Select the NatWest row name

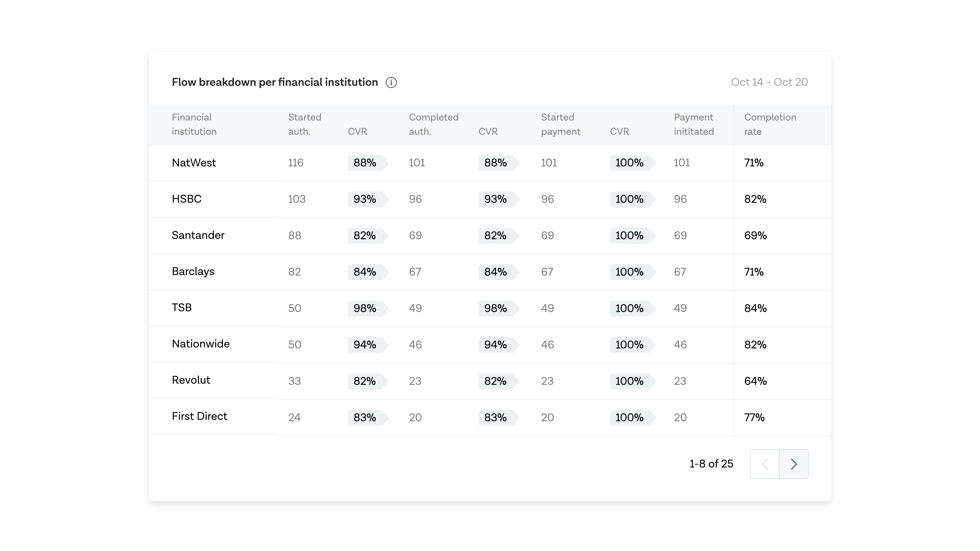pos(194,163)
